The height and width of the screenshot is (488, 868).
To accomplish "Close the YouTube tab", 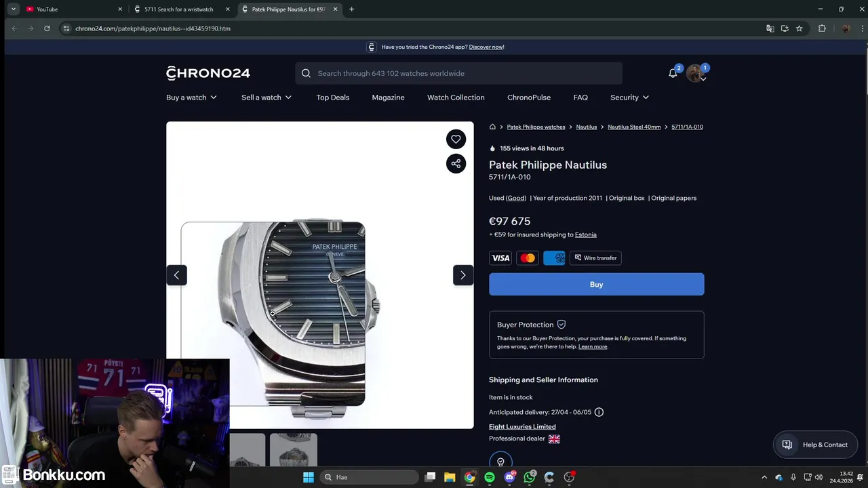I will coord(120,9).
